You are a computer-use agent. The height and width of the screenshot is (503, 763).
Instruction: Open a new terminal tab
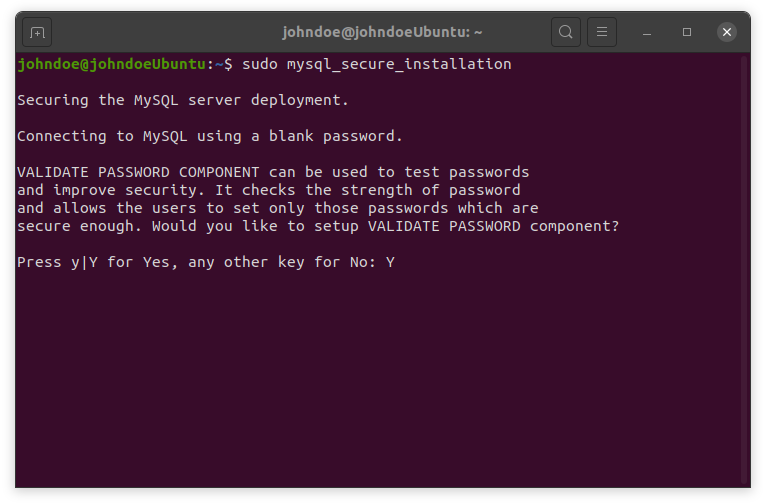click(x=37, y=33)
